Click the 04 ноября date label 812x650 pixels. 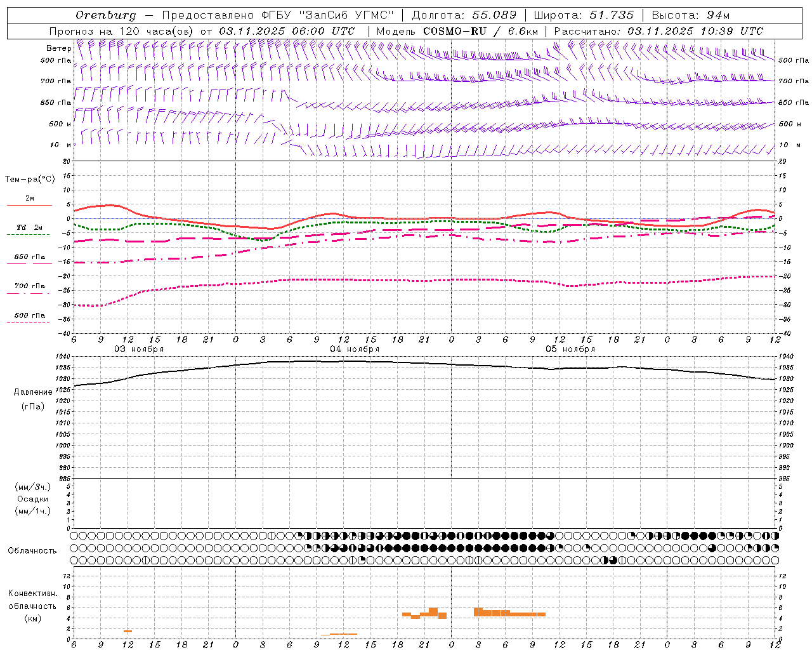tap(355, 349)
